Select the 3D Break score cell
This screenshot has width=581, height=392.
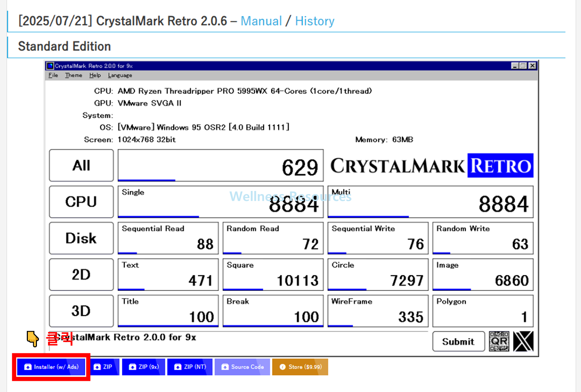point(273,311)
